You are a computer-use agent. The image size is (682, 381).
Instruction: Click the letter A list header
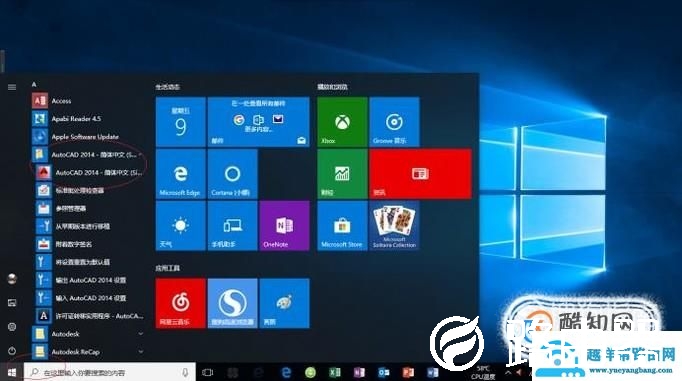point(34,84)
